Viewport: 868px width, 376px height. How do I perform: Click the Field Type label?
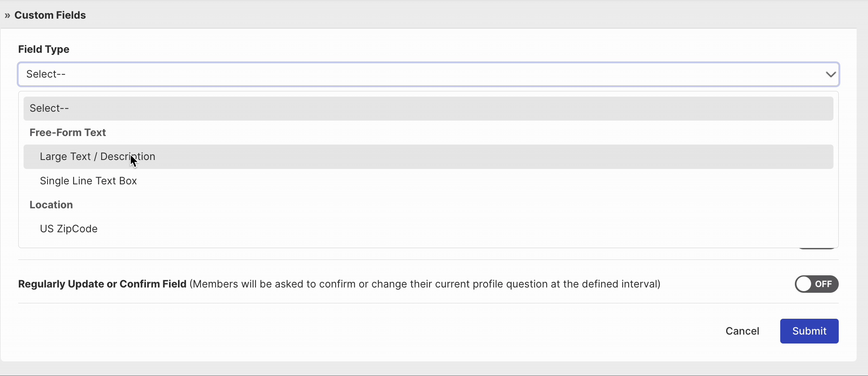tap(44, 50)
